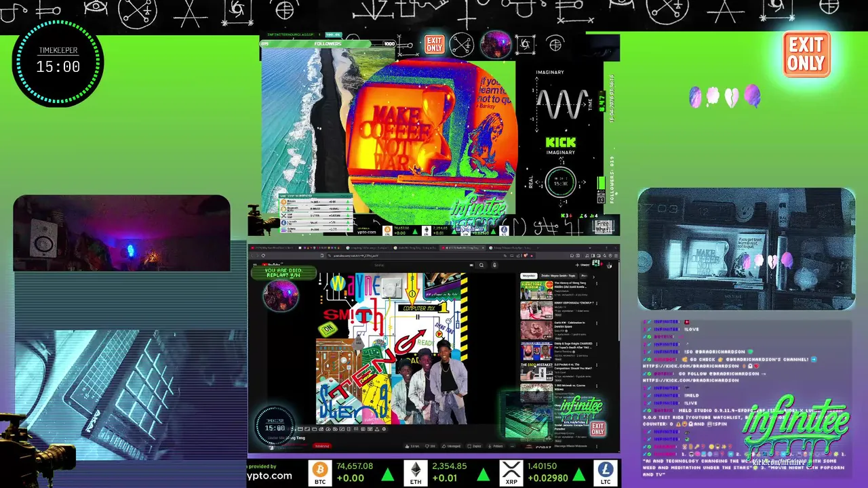Viewport: 868px width, 488px height.
Task: Open YouTube account avatar menu
Action: (609, 265)
